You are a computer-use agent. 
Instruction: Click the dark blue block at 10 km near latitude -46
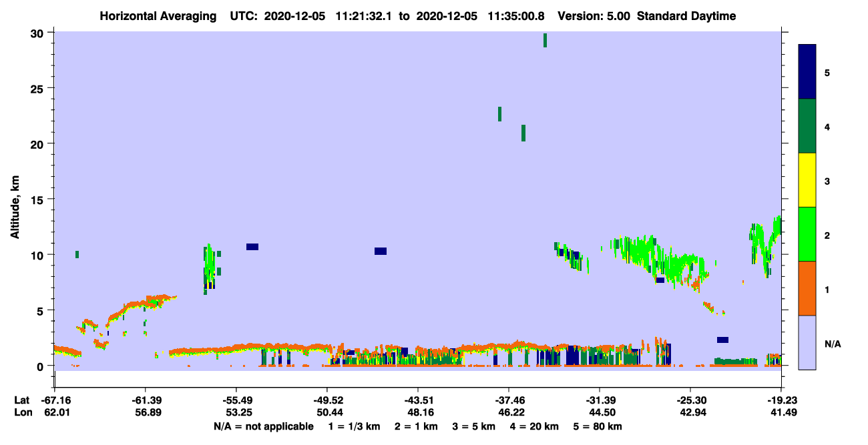[x=381, y=251]
